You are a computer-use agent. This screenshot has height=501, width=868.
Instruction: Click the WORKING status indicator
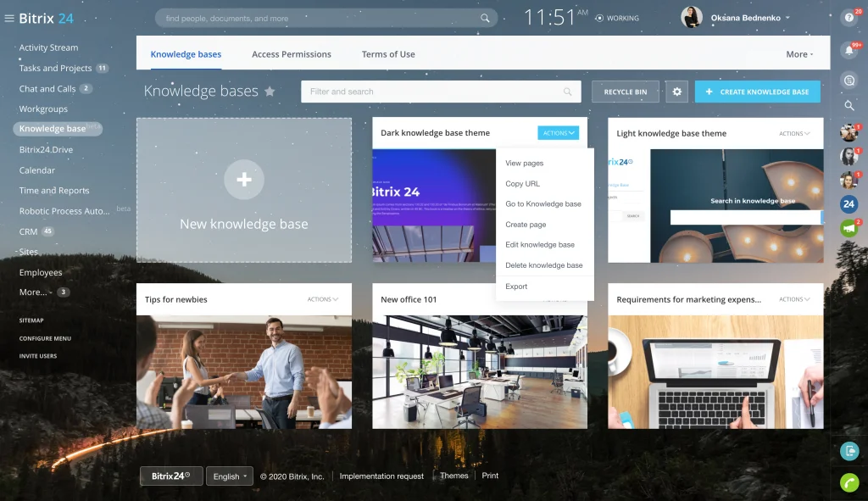[x=617, y=19]
